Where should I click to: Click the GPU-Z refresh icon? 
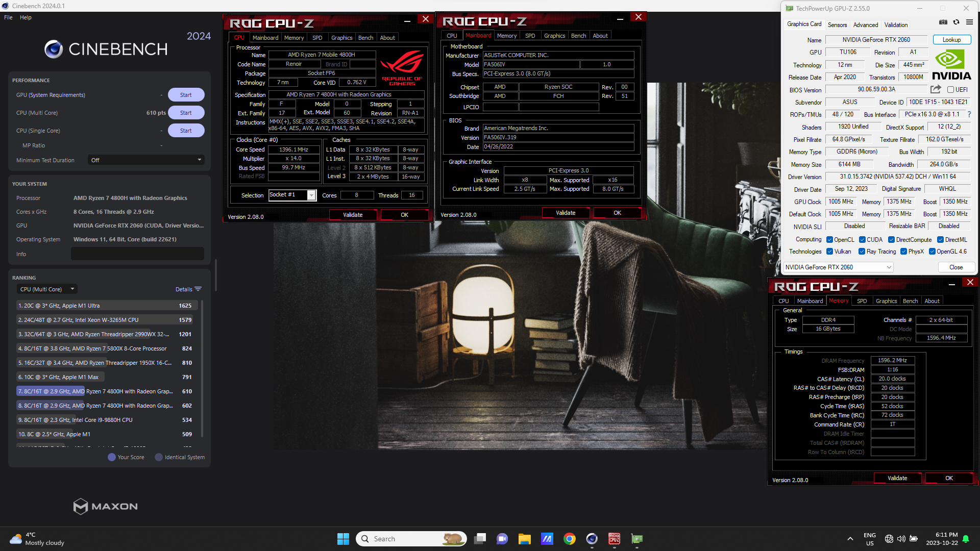[957, 22]
